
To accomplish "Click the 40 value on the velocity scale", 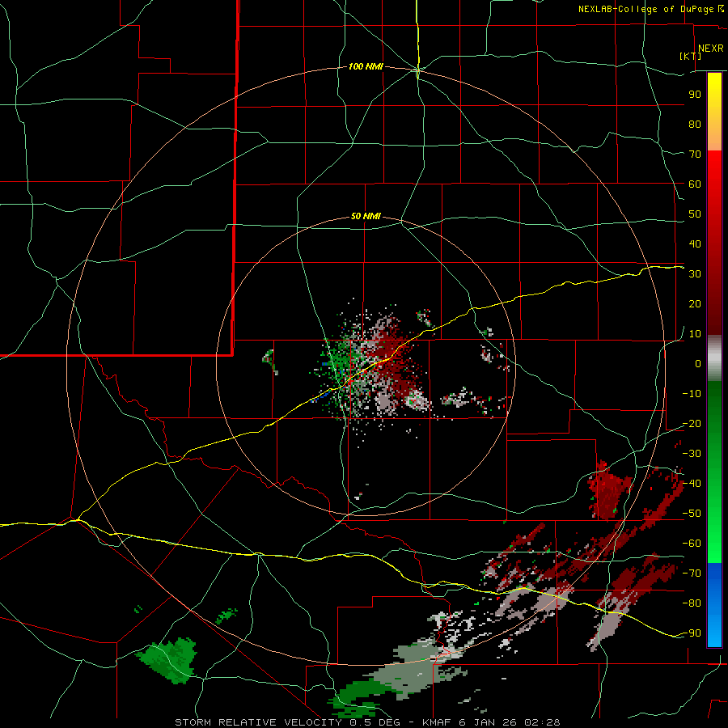I will coord(695,244).
